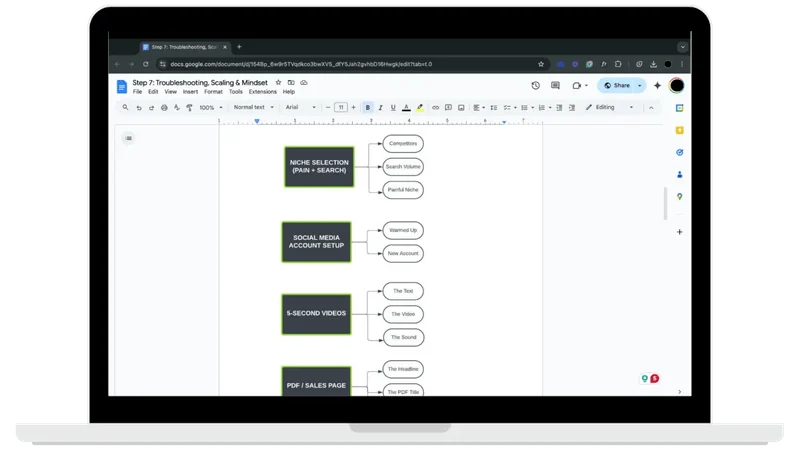Bookmark this page with star icon
The width and height of the screenshot is (800, 450).
[x=541, y=64]
